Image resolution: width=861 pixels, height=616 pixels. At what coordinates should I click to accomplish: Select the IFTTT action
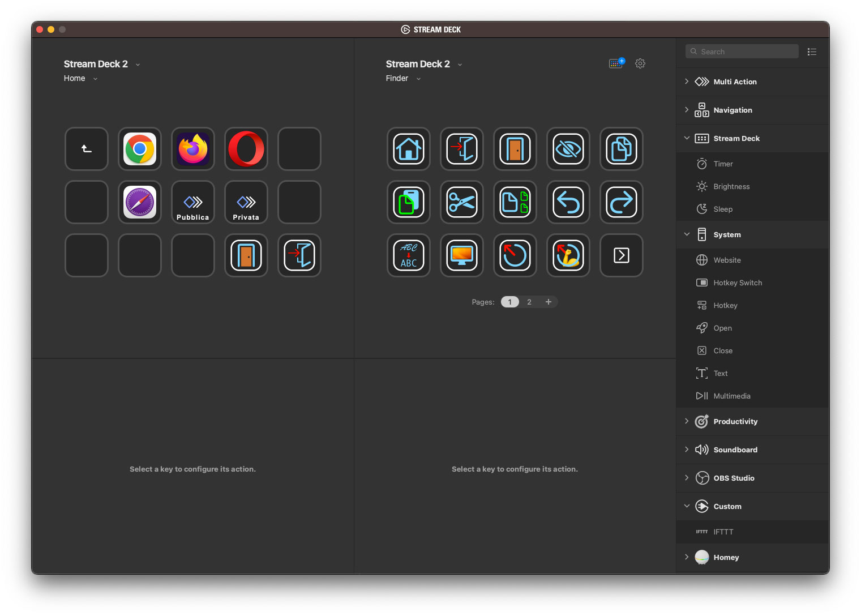753,532
